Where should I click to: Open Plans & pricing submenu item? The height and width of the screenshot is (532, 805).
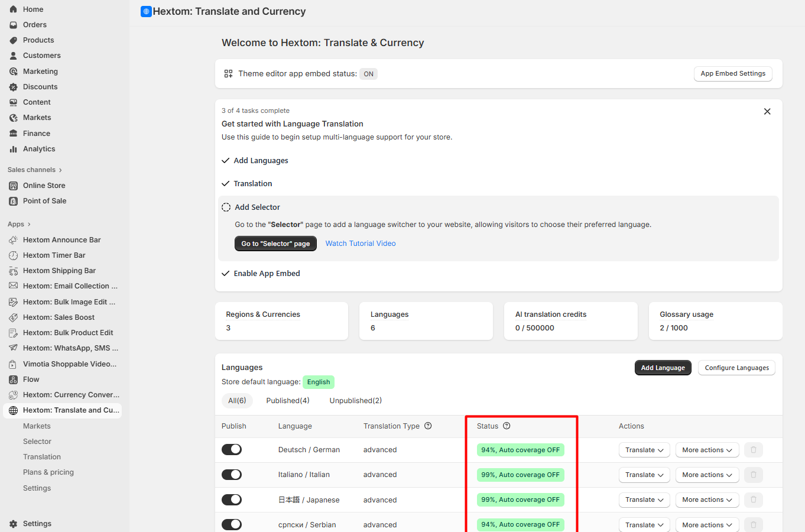(48, 472)
